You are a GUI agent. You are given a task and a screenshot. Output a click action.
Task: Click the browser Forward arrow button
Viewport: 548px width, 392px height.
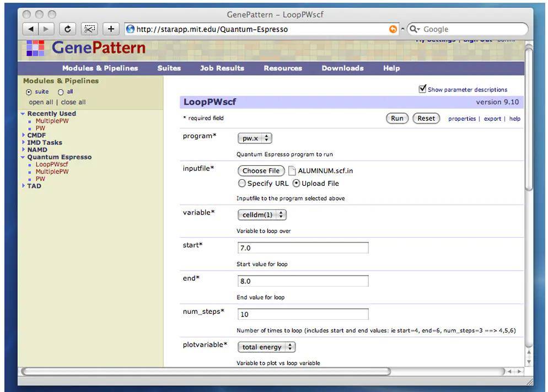click(45, 29)
